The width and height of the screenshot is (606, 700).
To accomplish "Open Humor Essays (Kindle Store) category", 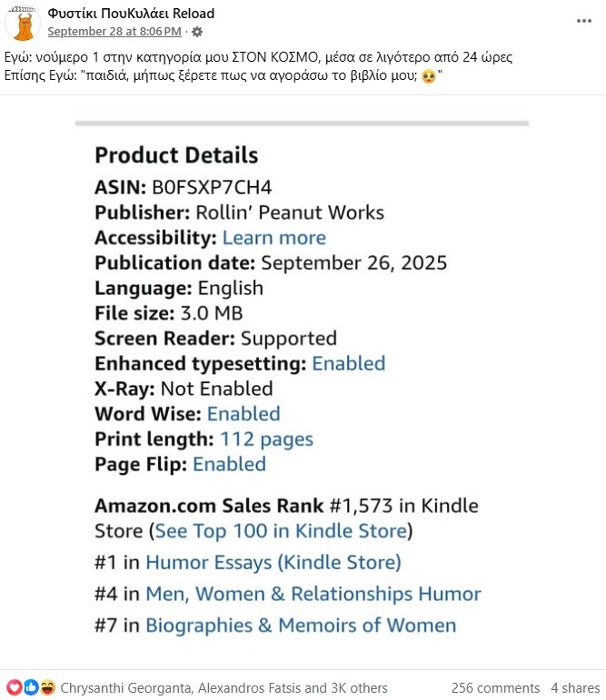I will point(273,563).
